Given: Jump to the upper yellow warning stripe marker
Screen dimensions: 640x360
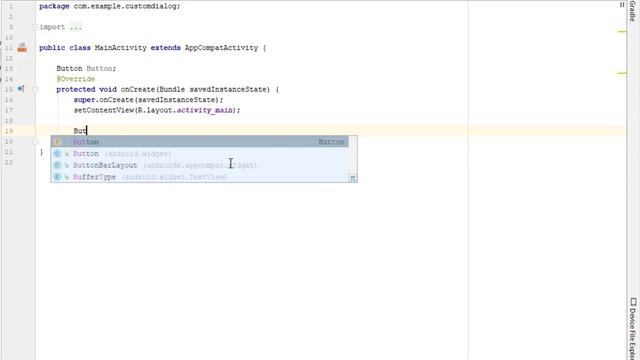Looking at the screenshot, I should [622, 31].
